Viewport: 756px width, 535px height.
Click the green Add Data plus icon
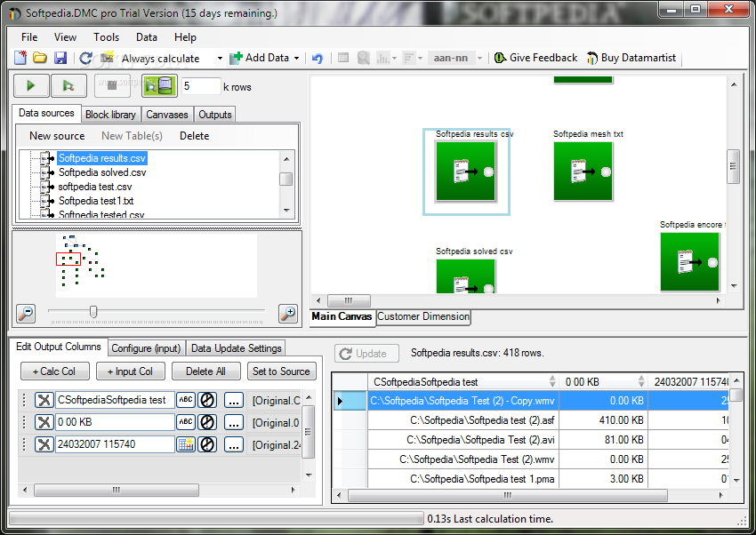click(x=236, y=58)
